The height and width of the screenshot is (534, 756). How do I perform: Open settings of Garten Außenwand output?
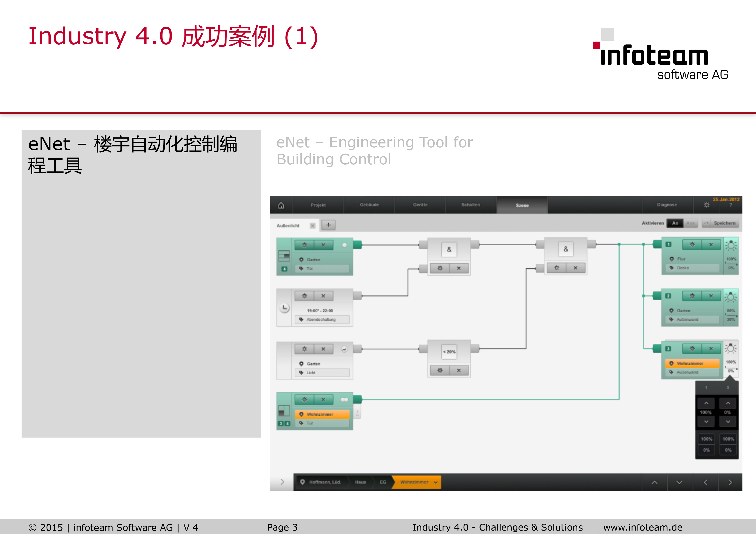(692, 296)
